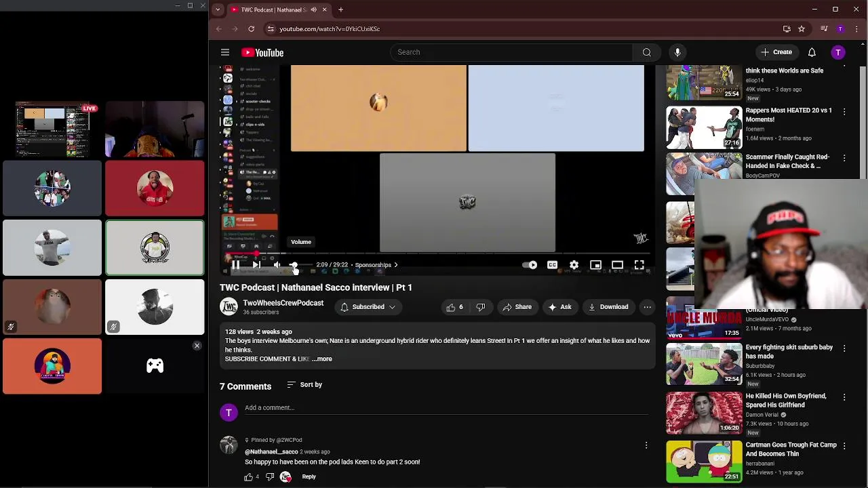This screenshot has width=868, height=488.
Task: Open options for Fighting skit suburb video
Action: 844,348
